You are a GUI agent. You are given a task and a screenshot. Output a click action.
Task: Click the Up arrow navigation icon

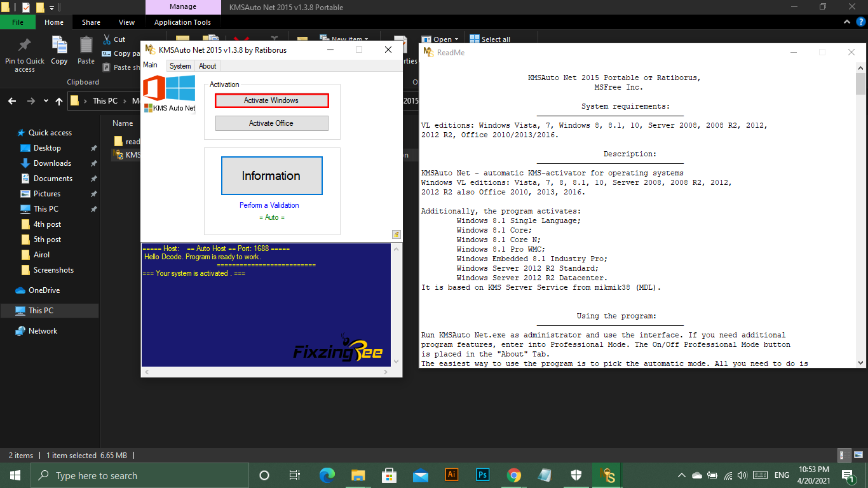click(x=59, y=101)
